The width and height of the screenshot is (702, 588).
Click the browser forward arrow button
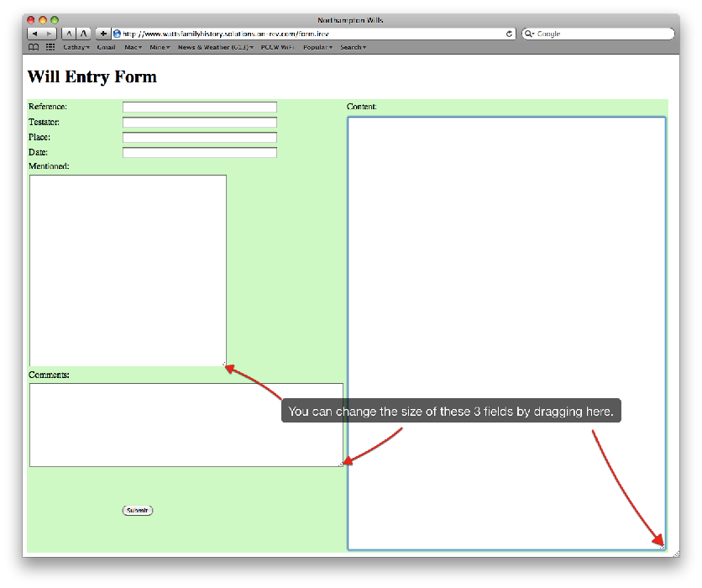pyautogui.click(x=49, y=34)
